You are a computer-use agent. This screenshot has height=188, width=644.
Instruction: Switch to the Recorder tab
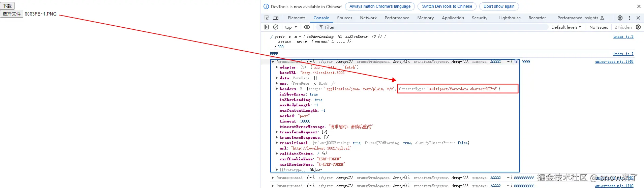(x=537, y=18)
